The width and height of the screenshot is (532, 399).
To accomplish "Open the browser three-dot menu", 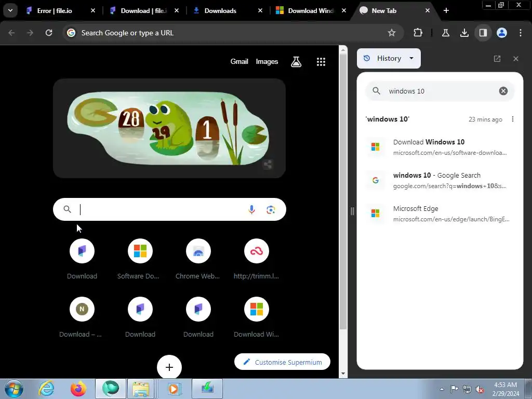I will [x=521, y=33].
